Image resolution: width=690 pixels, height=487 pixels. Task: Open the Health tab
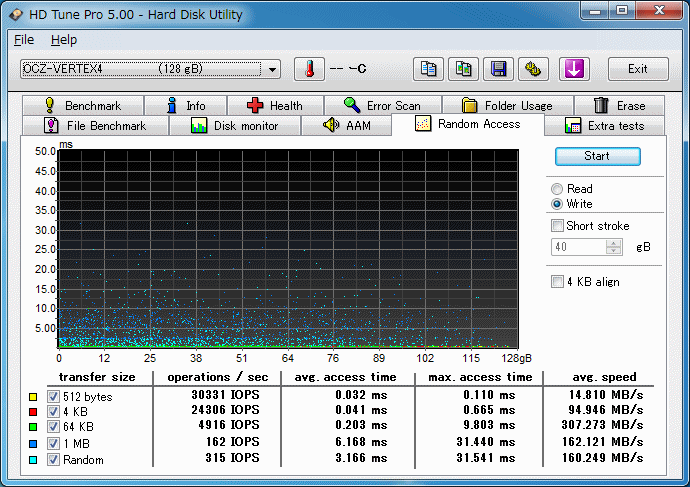click(275, 106)
